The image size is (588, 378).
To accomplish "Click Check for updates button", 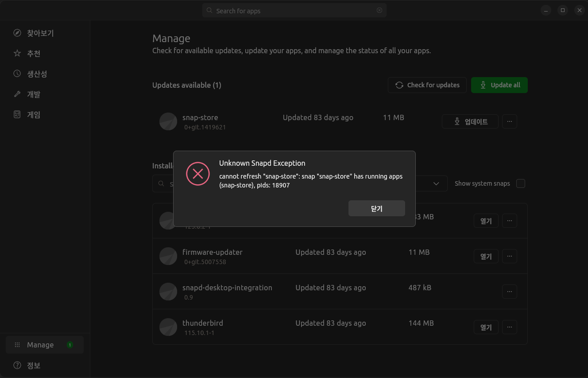I will tap(427, 85).
